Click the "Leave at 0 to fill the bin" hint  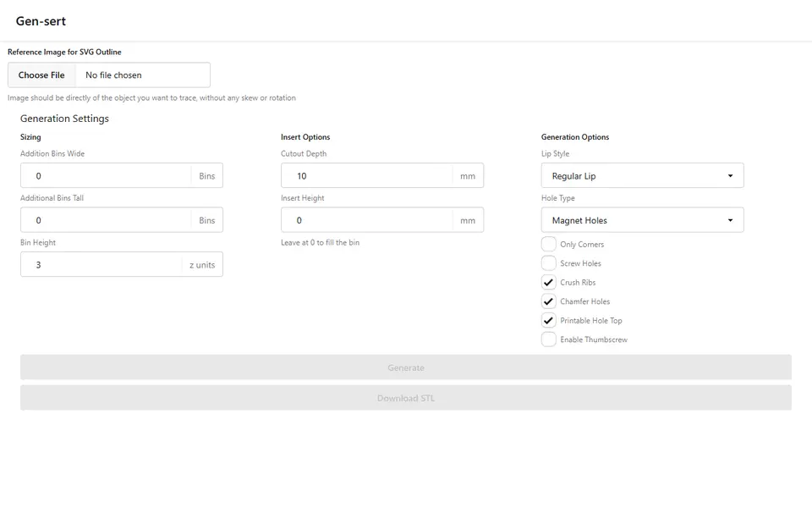320,243
